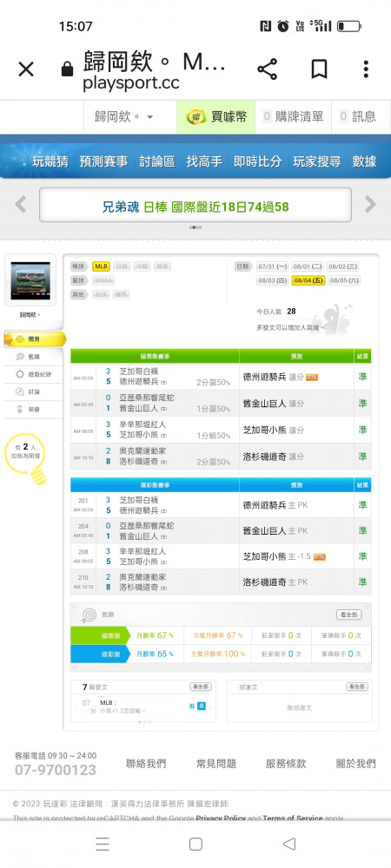Viewport: 391px width, 868px height.
Task: Open the three-dot browser menu
Action: pyautogui.click(x=366, y=69)
